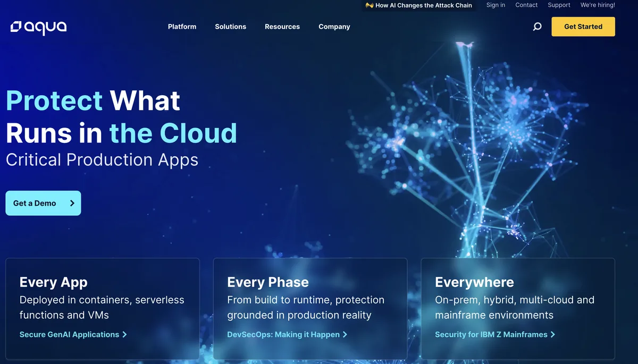The image size is (638, 364).
Task: Click the Critical Production Apps subtitle
Action: (x=102, y=160)
